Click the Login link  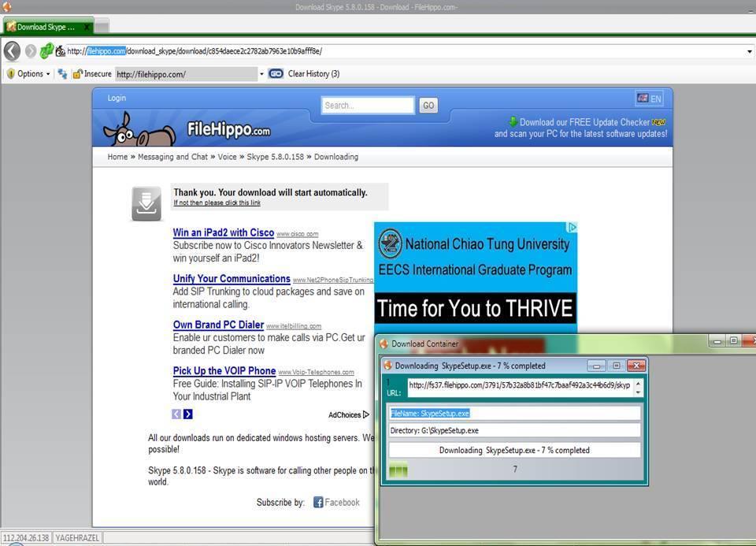click(x=117, y=98)
